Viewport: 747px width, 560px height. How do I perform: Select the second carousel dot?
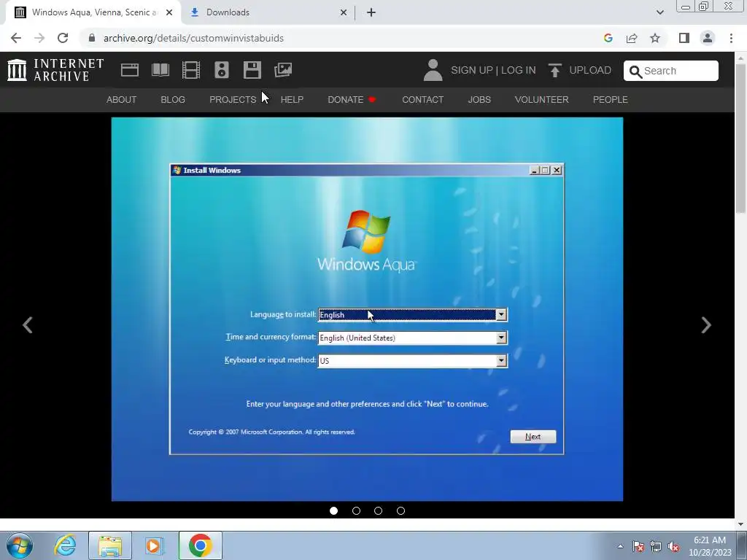pos(356,511)
